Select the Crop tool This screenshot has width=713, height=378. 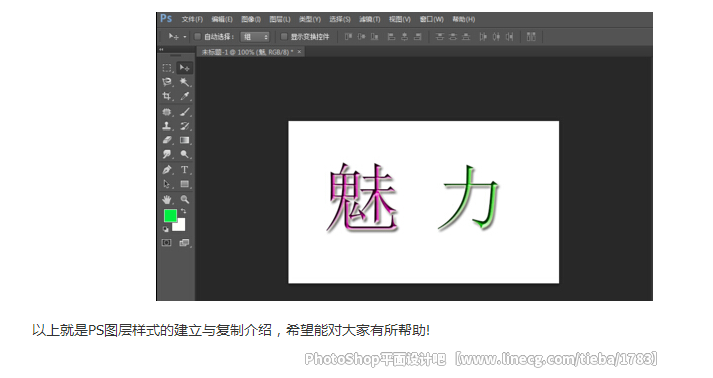(167, 96)
